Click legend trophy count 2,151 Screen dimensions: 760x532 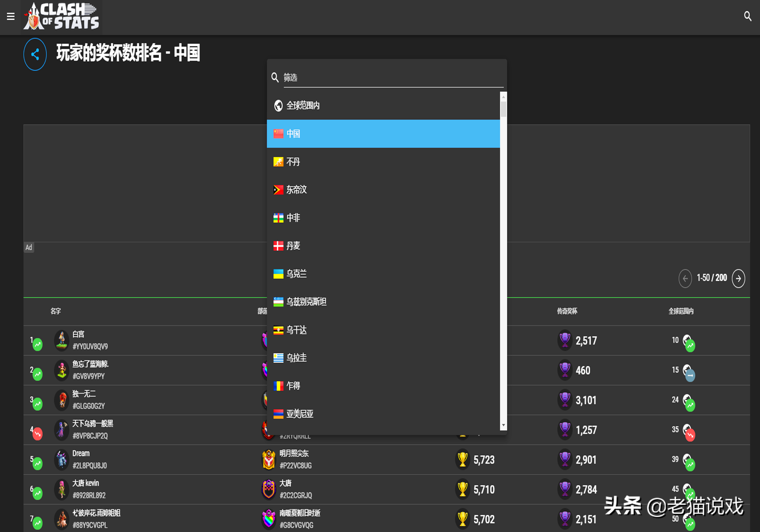(x=586, y=519)
